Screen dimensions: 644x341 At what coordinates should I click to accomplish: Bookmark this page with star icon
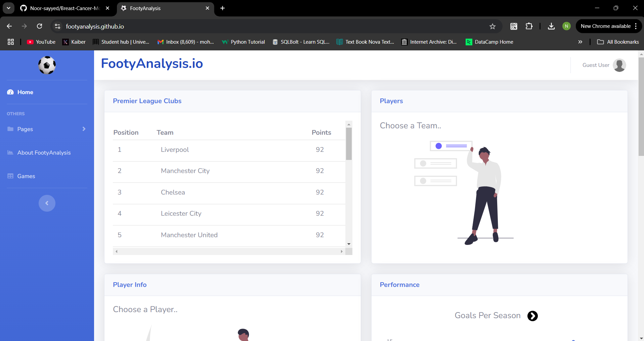point(492,26)
